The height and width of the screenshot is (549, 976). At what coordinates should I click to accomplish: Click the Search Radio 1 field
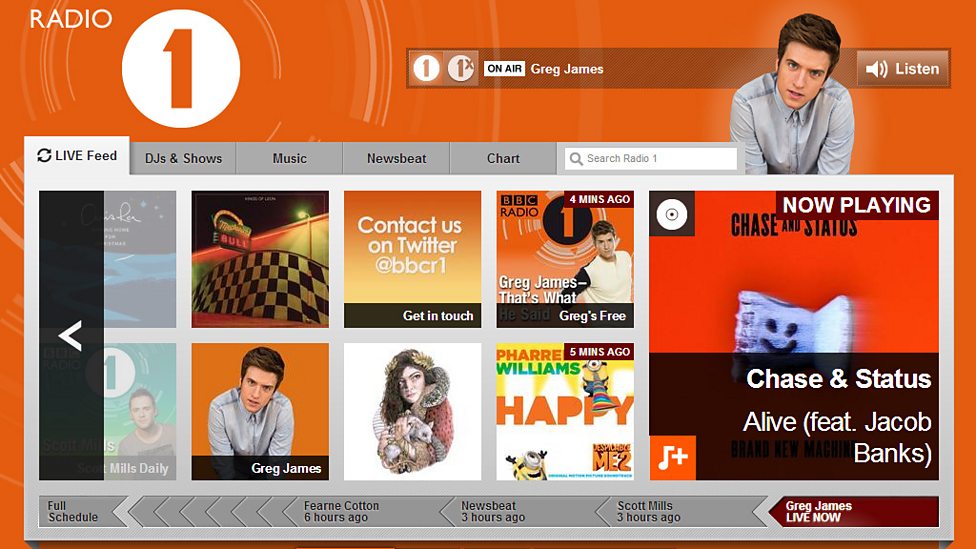651,158
